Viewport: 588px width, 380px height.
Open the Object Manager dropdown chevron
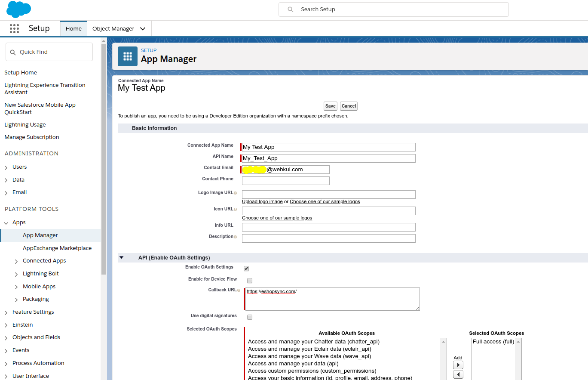click(x=143, y=29)
